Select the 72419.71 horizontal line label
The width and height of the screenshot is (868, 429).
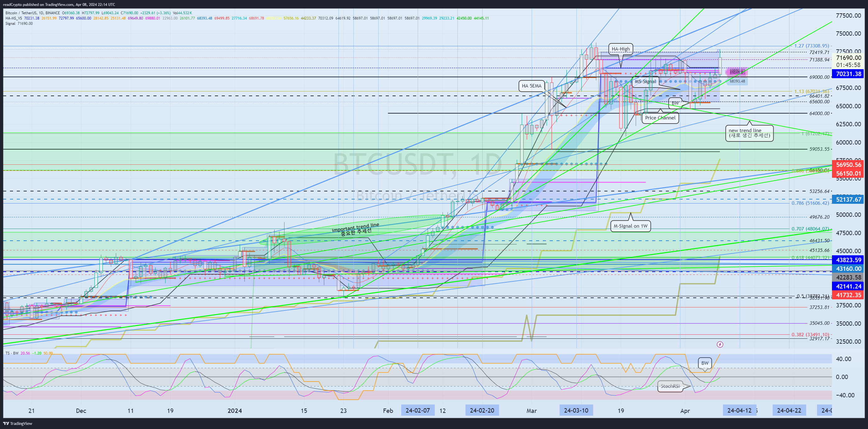click(x=819, y=52)
